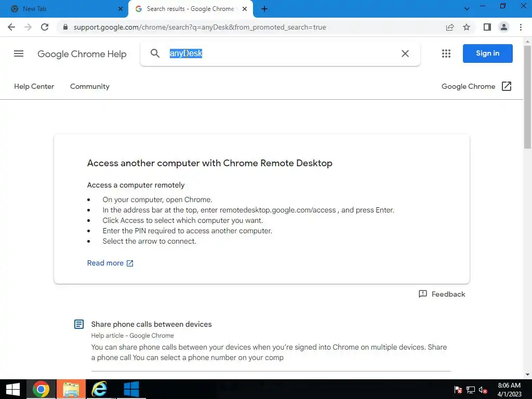Bookmark this tab with the star icon
Viewport: 532px width, 399px height.
[467, 27]
